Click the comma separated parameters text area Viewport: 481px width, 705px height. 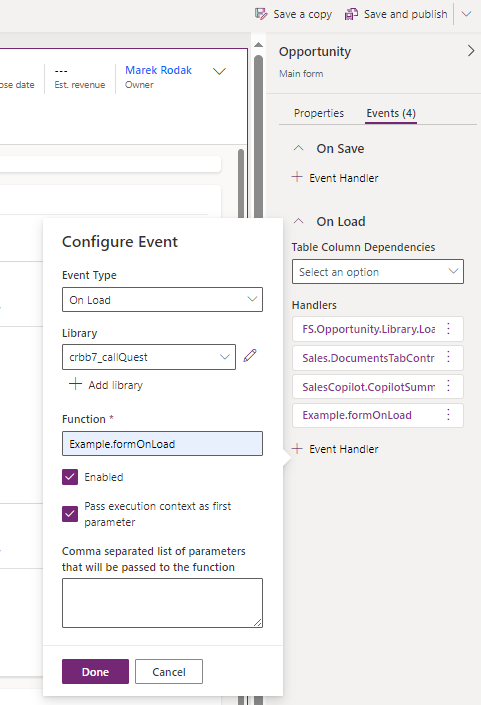[162, 603]
